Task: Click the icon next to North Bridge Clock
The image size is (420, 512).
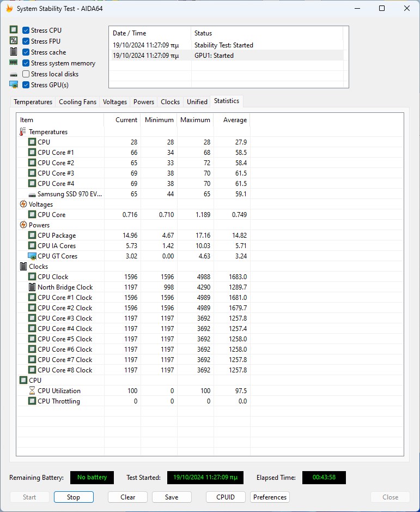Action: (32, 287)
